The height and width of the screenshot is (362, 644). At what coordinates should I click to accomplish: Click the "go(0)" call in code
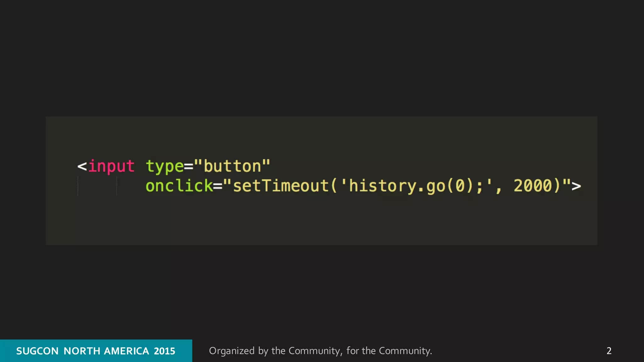click(450, 186)
